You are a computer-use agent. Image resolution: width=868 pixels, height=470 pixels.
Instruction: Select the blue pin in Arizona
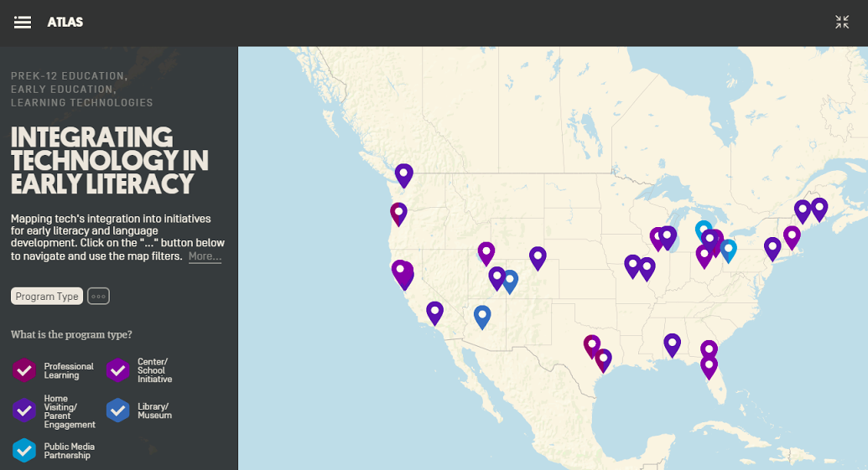(482, 317)
